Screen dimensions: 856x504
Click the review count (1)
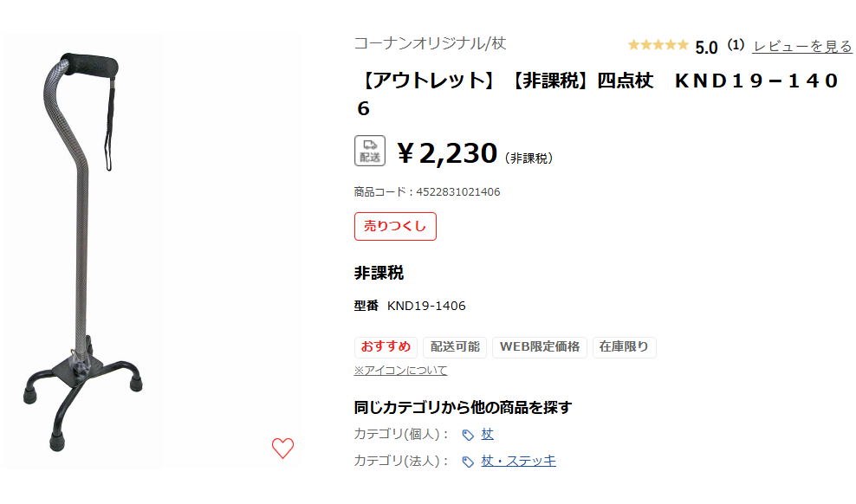[736, 45]
